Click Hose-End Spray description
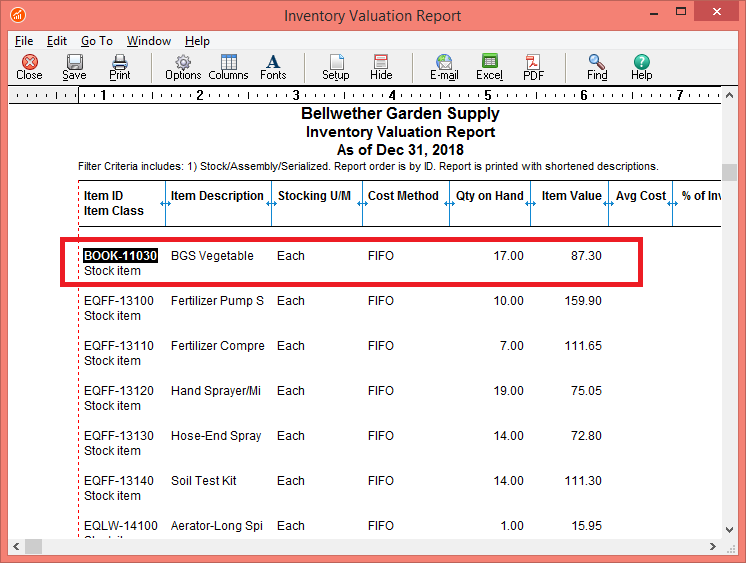The height and width of the screenshot is (563, 746). point(216,435)
